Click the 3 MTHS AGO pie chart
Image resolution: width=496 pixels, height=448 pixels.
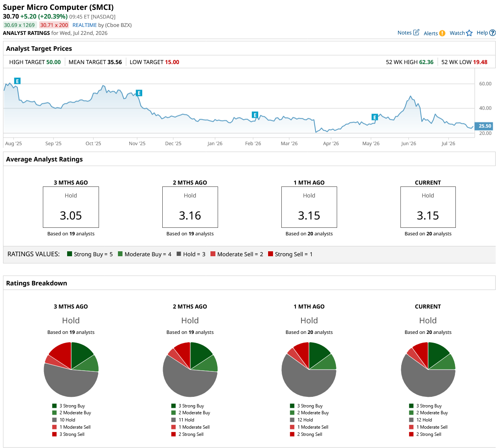pyautogui.click(x=71, y=370)
